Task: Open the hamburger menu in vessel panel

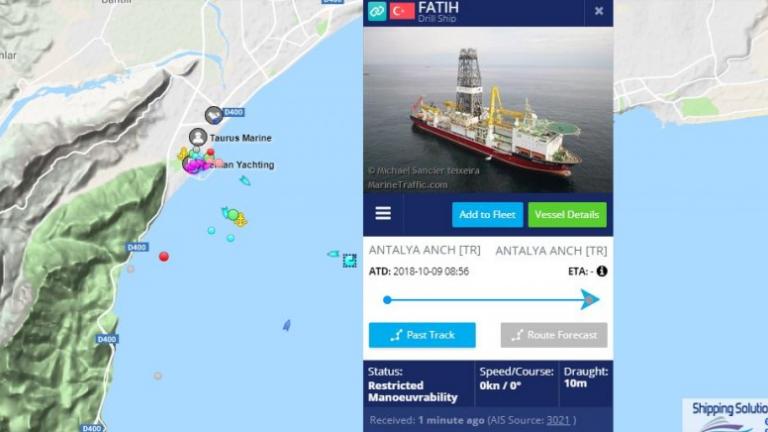Action: click(383, 213)
